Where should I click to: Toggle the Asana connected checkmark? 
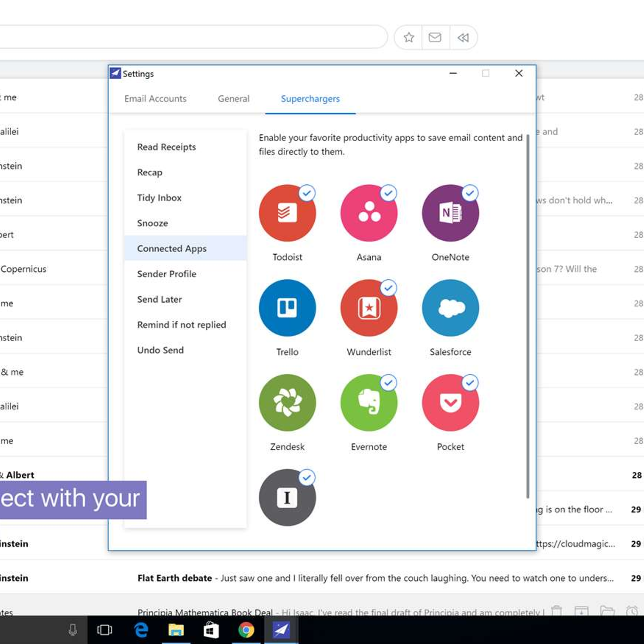pyautogui.click(x=388, y=193)
